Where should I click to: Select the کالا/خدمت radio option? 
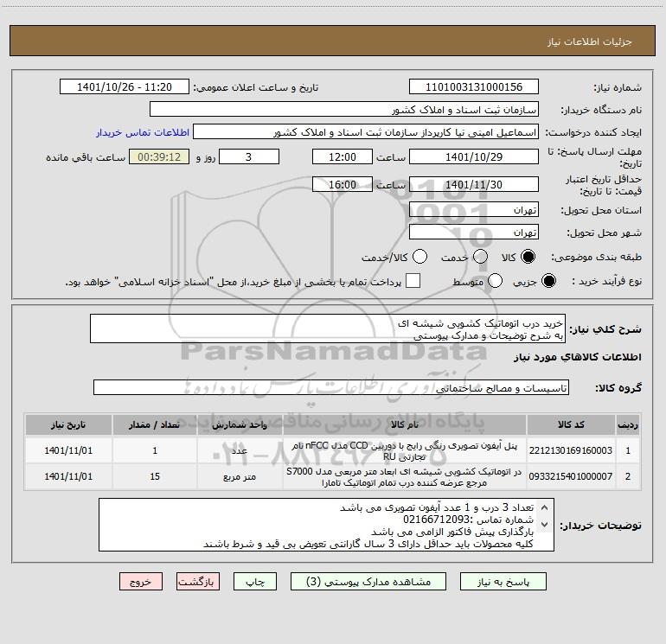[x=419, y=257]
